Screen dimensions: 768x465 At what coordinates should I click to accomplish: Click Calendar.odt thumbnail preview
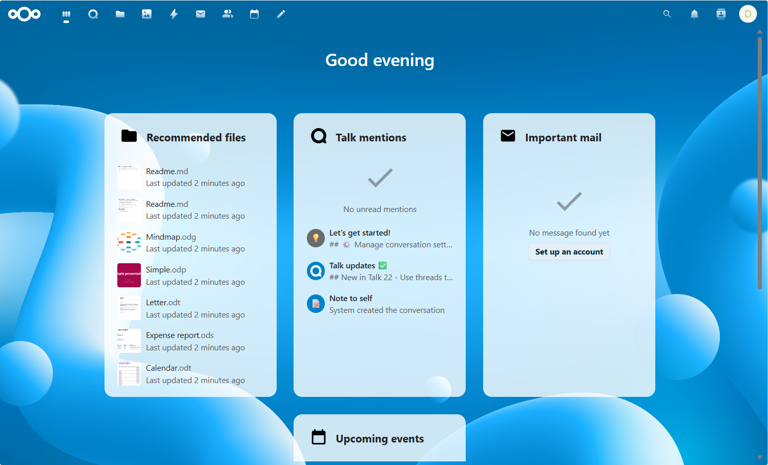click(x=129, y=374)
